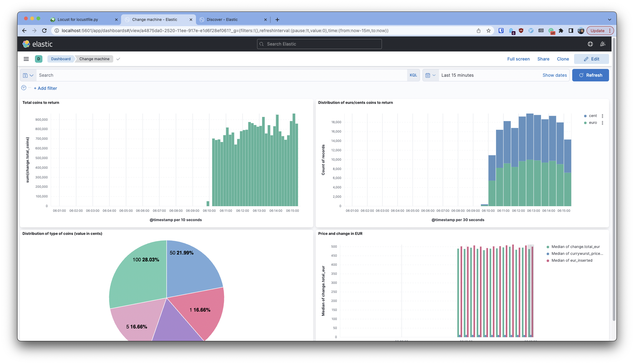
Task: Open the Share menu
Action: tap(543, 59)
